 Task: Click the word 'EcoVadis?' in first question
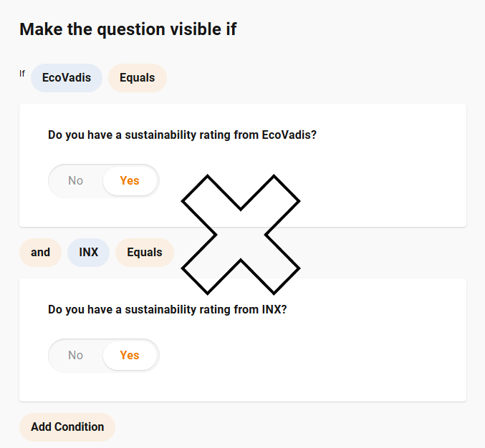click(x=289, y=135)
